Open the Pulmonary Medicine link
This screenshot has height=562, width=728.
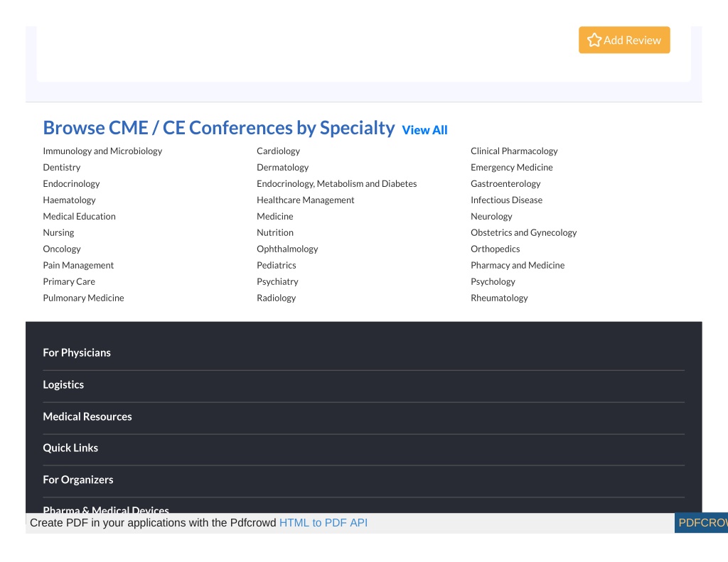[84, 298]
